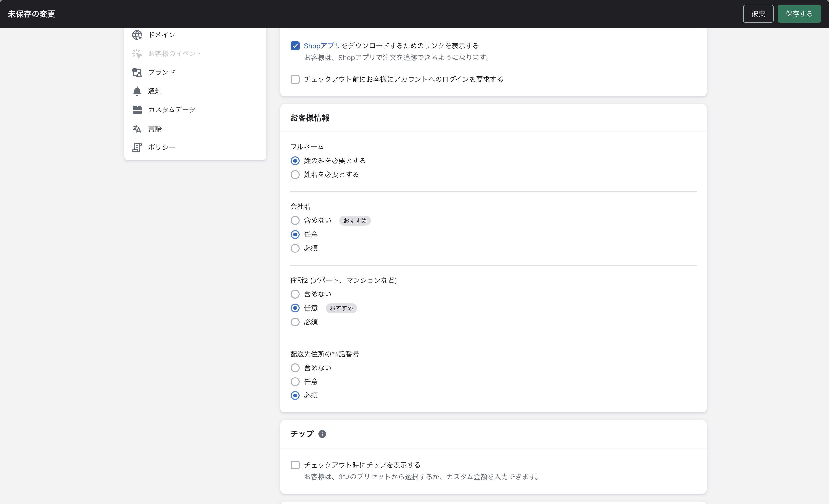Click the 住所2 (アパート、マンションなど) label
The image size is (829, 504).
(x=343, y=280)
